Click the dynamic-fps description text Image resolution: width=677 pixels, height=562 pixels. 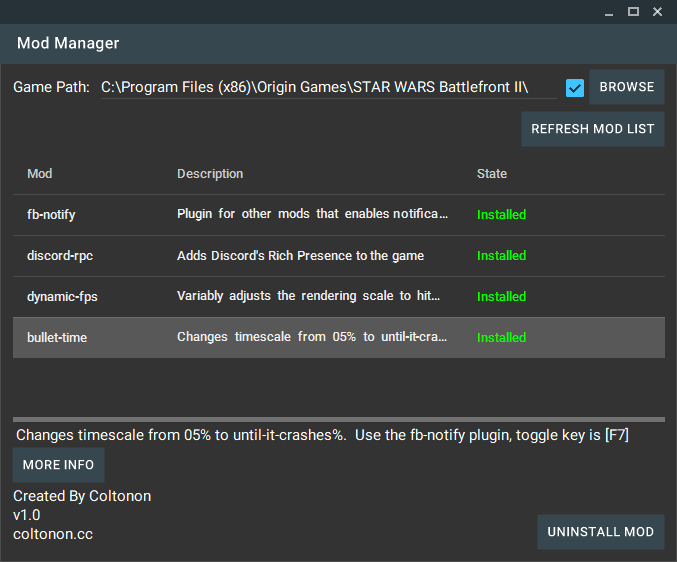pos(308,296)
